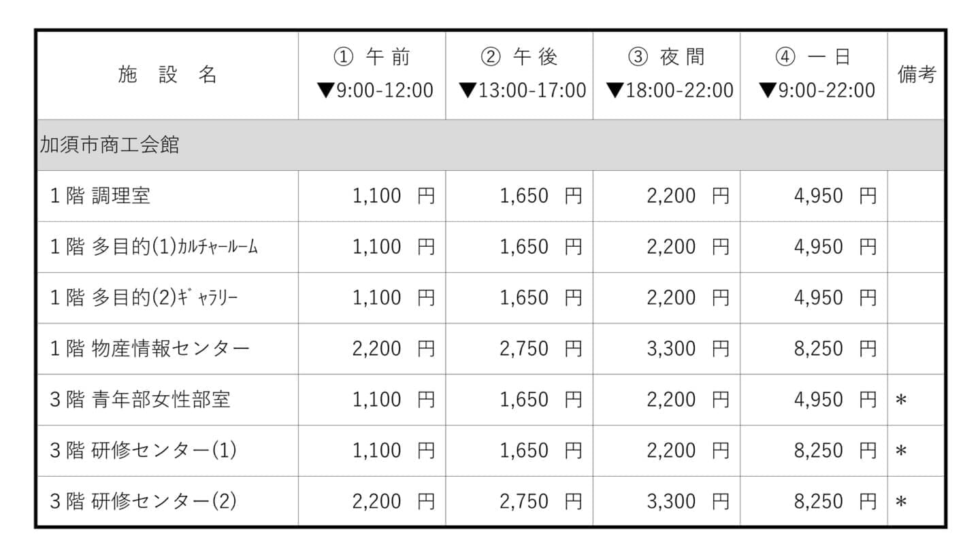Click the 一日 price for 研修センター(1)

pos(834,451)
